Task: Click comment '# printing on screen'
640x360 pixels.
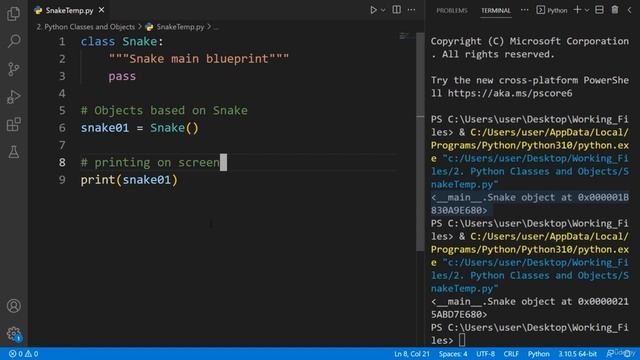Action: point(150,162)
